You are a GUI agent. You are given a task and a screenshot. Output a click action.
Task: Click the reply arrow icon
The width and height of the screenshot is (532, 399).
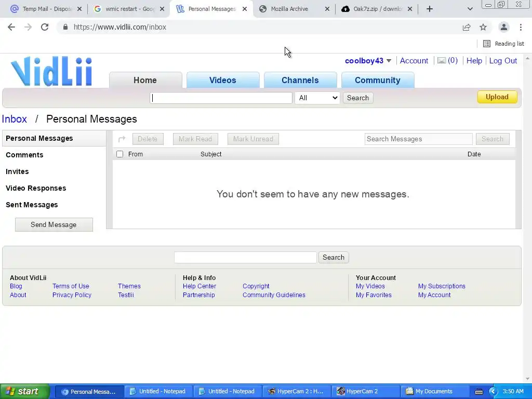(x=122, y=139)
